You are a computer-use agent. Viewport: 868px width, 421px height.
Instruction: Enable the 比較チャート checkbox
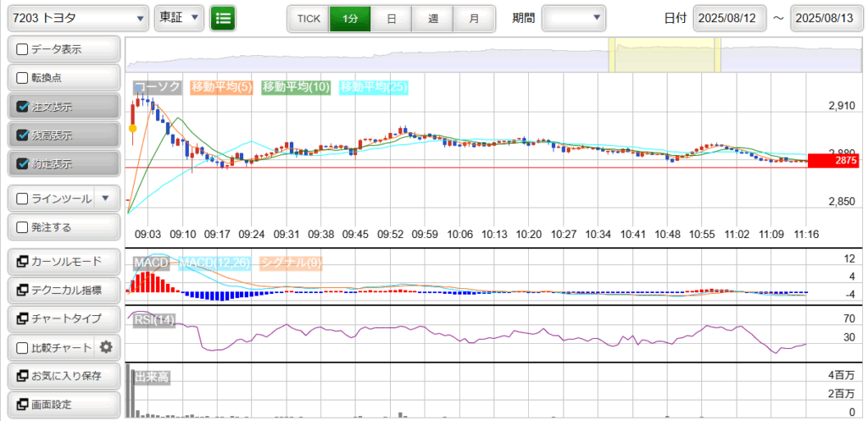coord(22,348)
